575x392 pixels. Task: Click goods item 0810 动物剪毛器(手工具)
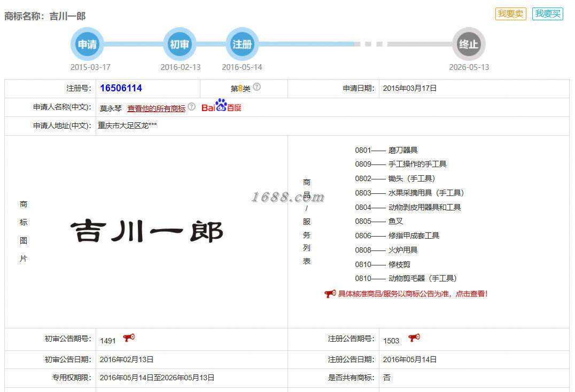pyautogui.click(x=406, y=278)
